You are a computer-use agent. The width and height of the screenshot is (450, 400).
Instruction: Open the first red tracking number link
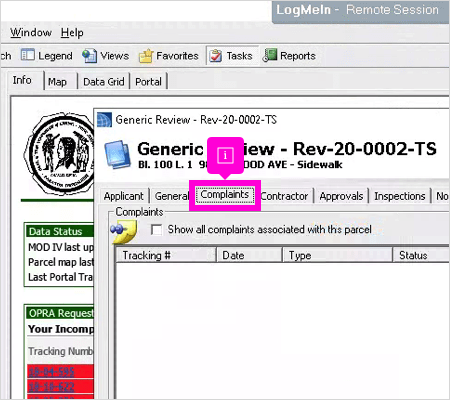click(51, 372)
